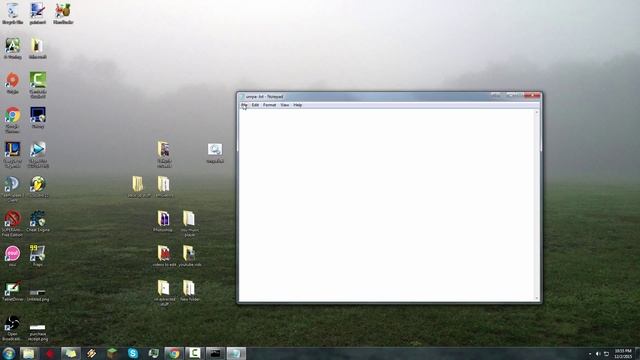Open the Edit menu in Notepad

(255, 105)
